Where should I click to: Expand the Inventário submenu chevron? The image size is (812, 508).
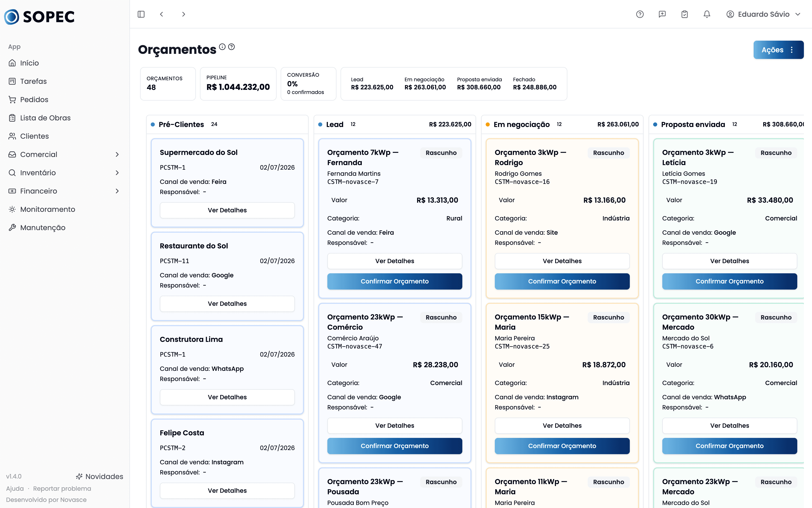[x=117, y=173]
